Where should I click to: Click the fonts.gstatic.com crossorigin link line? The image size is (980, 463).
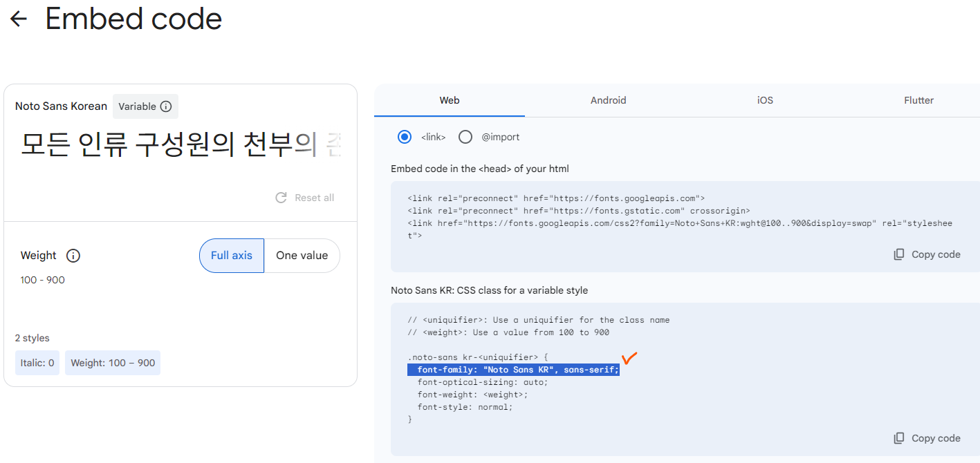coord(579,211)
